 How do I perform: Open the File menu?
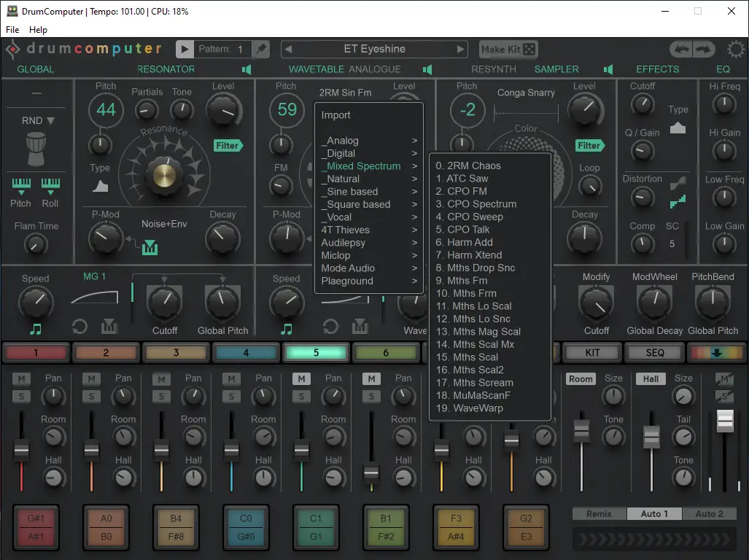point(12,30)
